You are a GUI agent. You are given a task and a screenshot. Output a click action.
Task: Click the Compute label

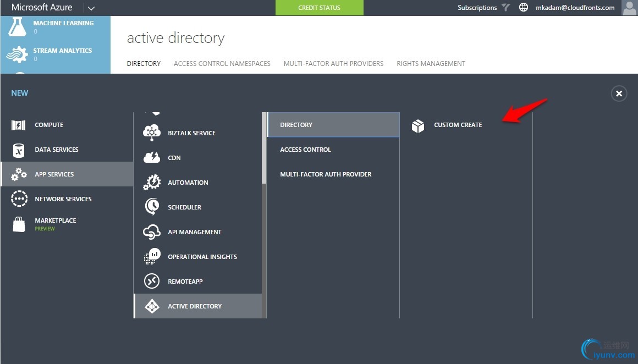click(x=49, y=125)
